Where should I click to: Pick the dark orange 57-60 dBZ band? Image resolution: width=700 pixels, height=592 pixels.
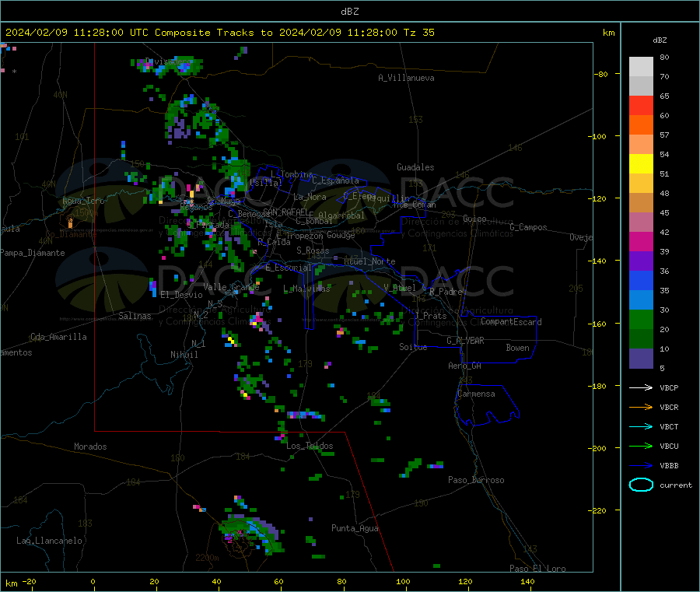[641, 125]
